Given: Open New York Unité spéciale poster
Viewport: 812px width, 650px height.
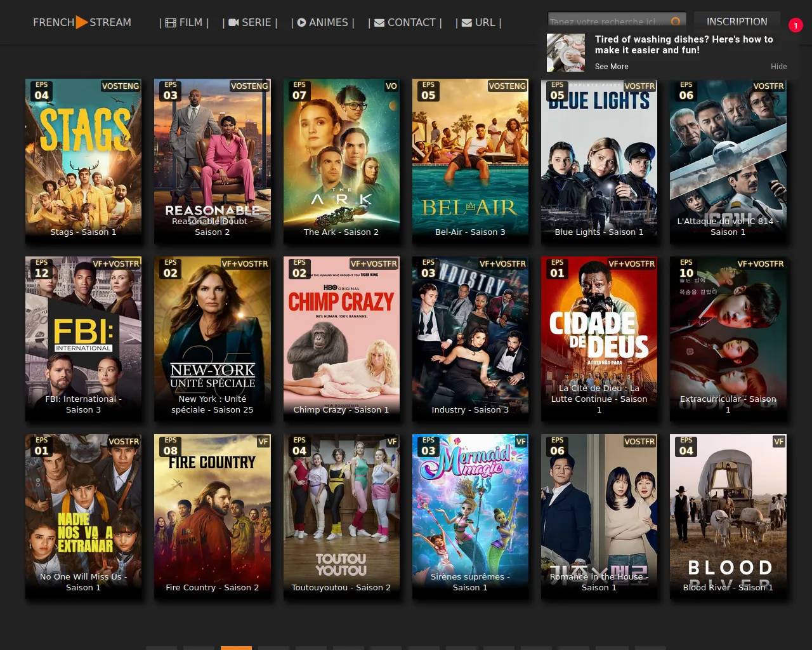Looking at the screenshot, I should click(213, 339).
